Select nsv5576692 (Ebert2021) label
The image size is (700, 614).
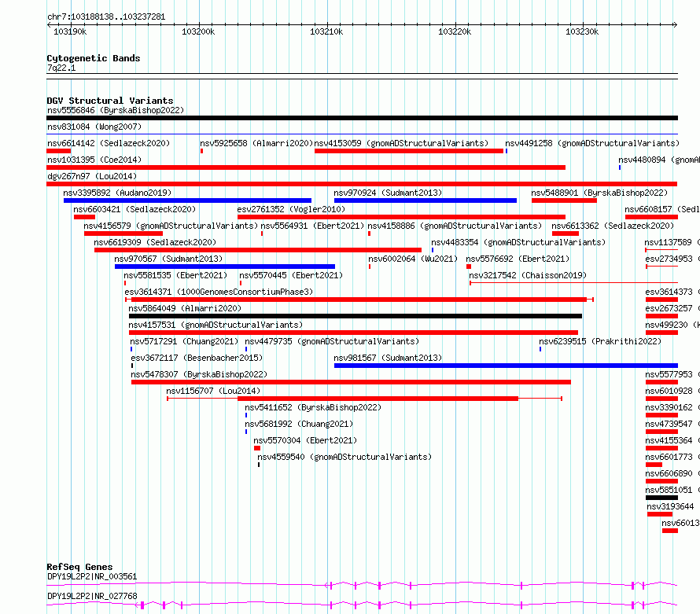(518, 259)
